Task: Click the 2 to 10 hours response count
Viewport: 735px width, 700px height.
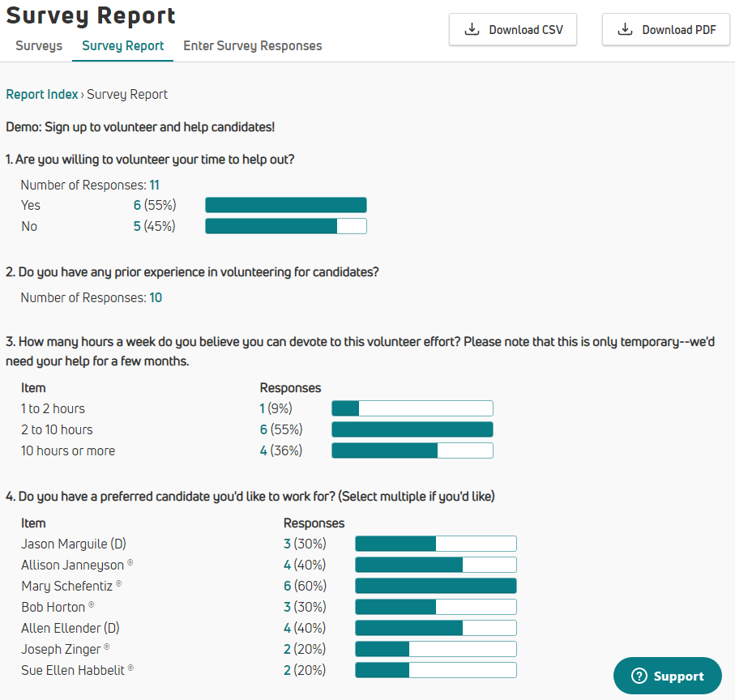Action: click(x=263, y=429)
